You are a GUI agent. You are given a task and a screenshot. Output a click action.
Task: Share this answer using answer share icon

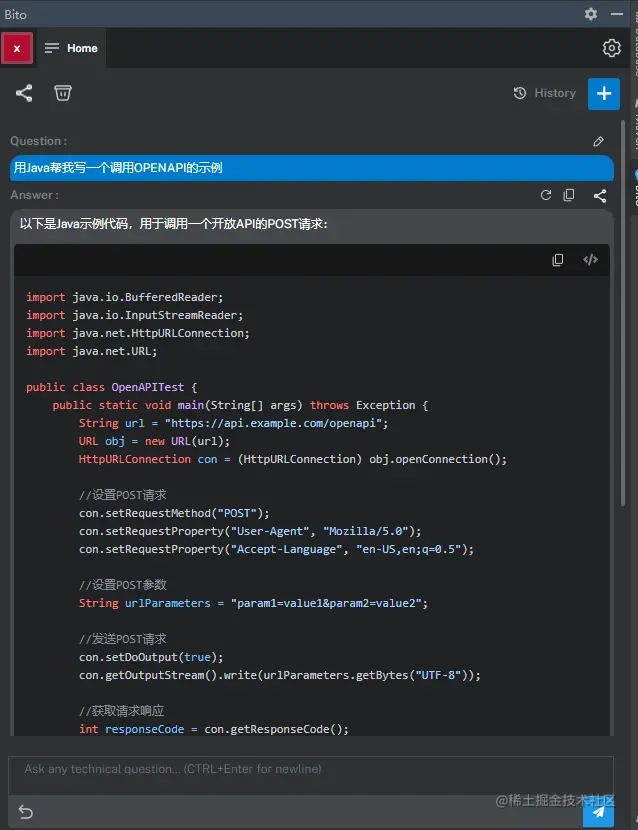[x=599, y=196]
